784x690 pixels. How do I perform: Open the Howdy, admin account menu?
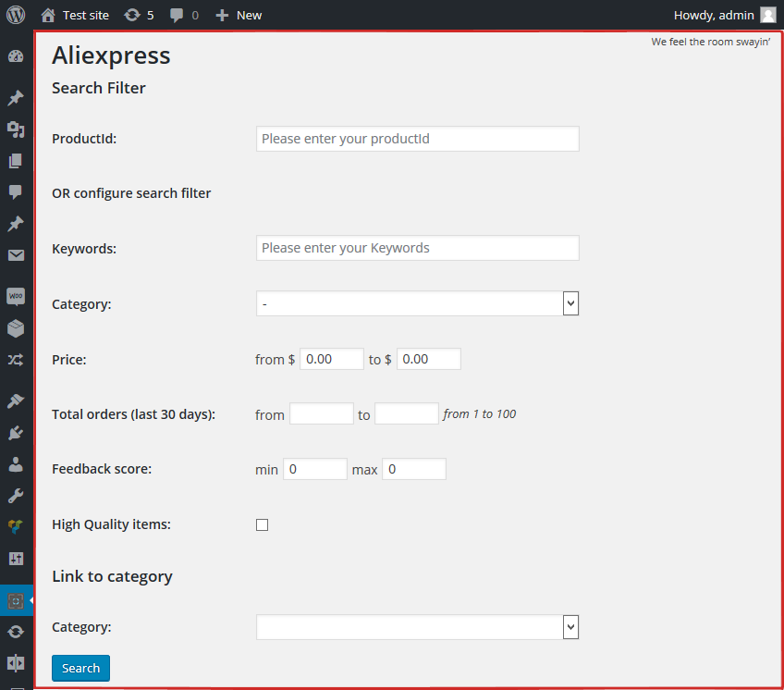[x=725, y=15]
